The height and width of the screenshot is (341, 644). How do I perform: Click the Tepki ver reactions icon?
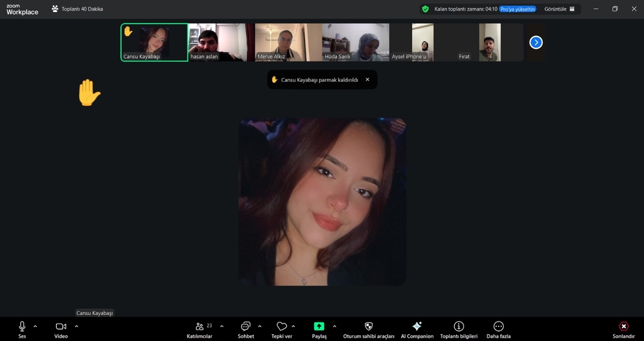click(x=282, y=327)
